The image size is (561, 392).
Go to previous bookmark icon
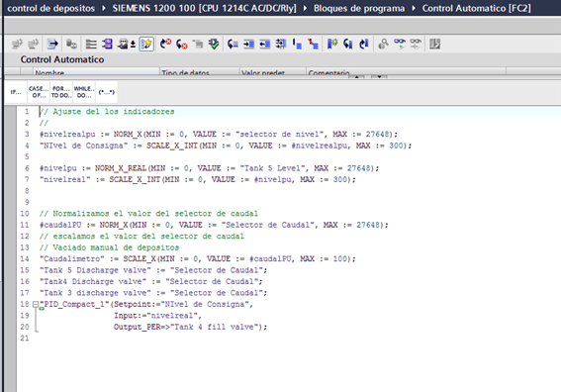364,44
